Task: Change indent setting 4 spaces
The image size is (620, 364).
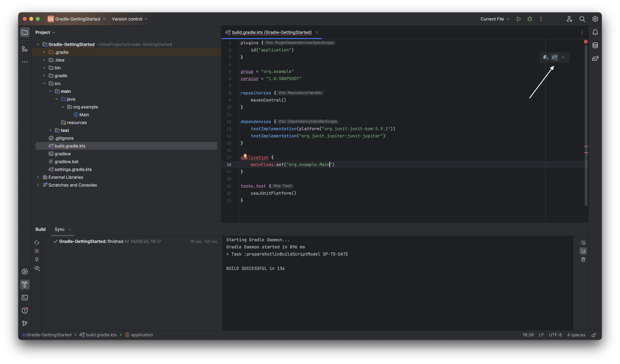Action: coord(576,335)
